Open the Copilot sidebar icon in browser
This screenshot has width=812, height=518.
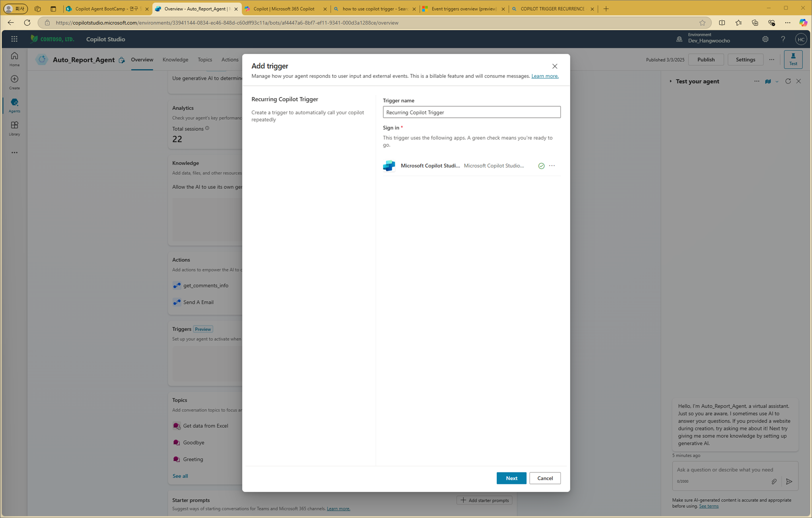point(803,23)
